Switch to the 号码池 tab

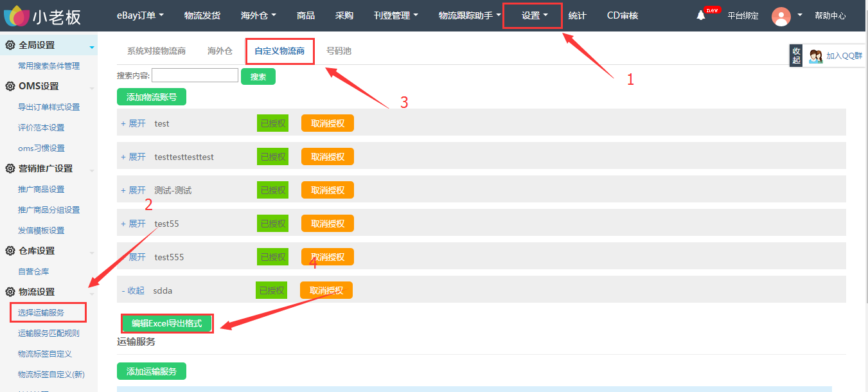[x=339, y=51]
